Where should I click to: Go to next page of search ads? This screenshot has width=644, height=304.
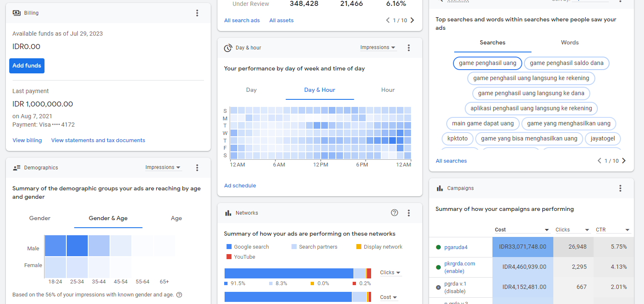click(412, 20)
